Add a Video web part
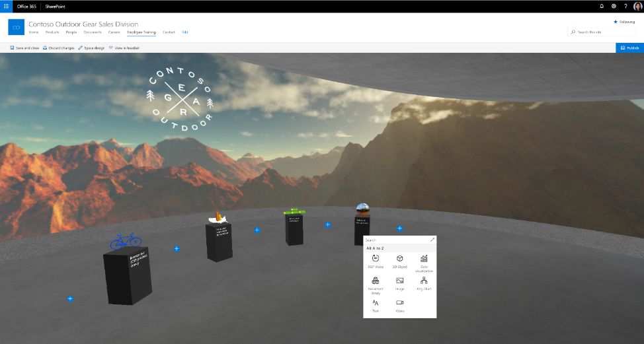Screen dimensions: 644x344 pos(399,306)
